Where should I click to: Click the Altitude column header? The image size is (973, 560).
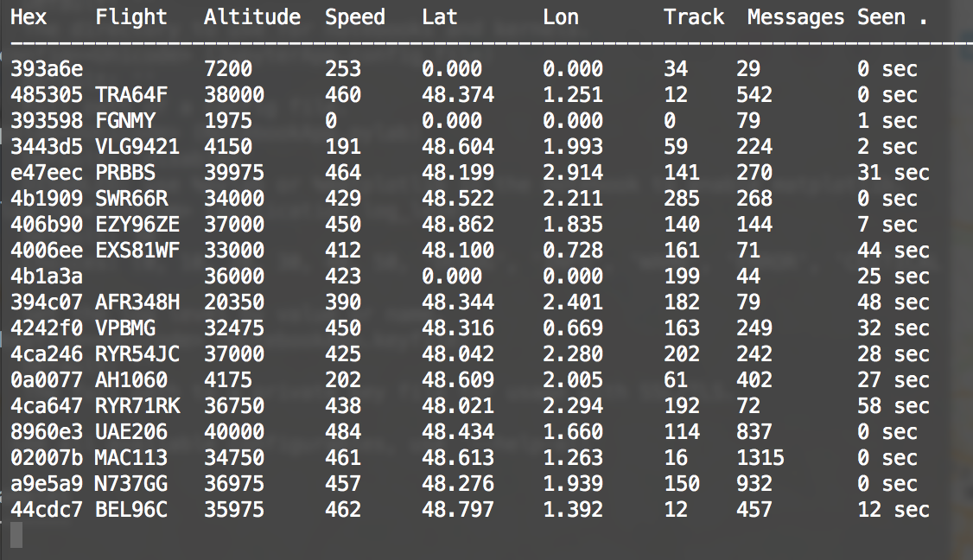pyautogui.click(x=252, y=17)
